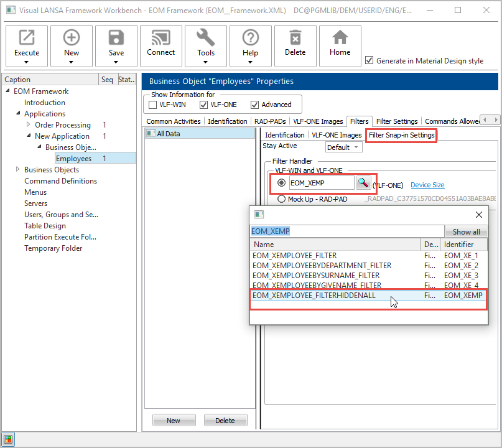This screenshot has width=502, height=448.
Task: Select the Mock Up - RAD-PAD radio button
Action: (281, 199)
